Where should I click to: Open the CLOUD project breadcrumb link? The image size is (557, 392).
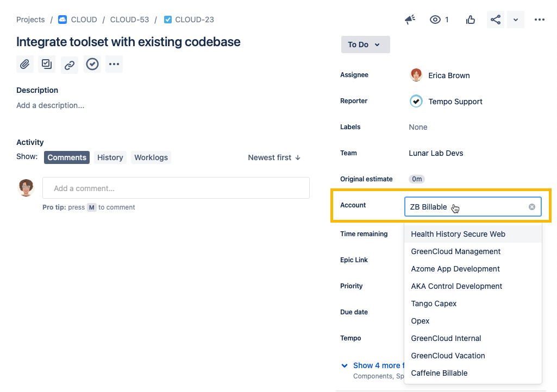84,20
